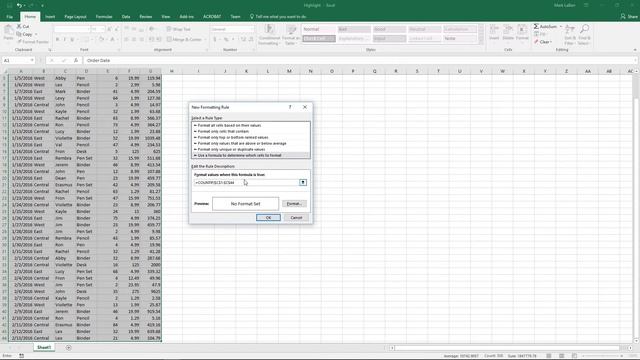Open the ACROBAT ribbon tab
640x360 pixels.
click(x=212, y=17)
